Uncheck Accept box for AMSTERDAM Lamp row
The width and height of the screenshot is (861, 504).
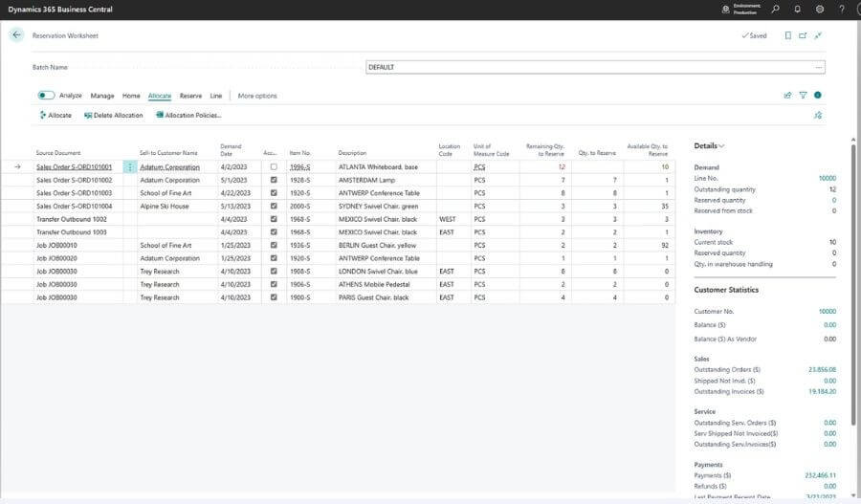coord(274,180)
